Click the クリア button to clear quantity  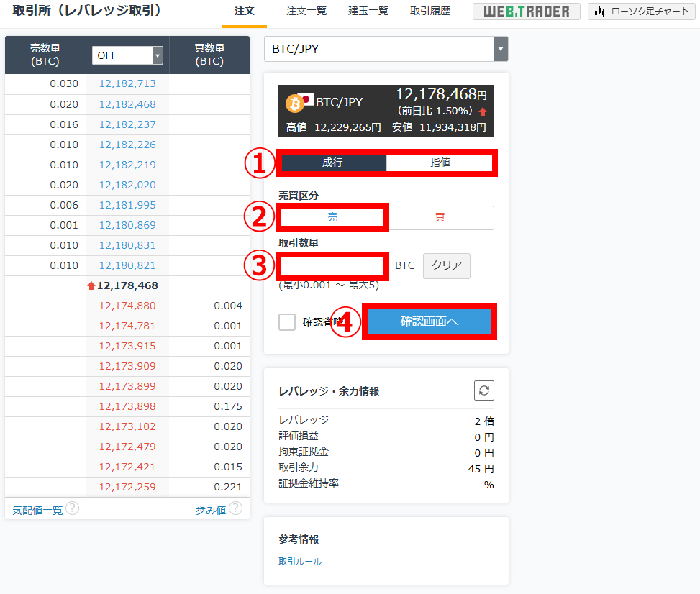point(446,265)
